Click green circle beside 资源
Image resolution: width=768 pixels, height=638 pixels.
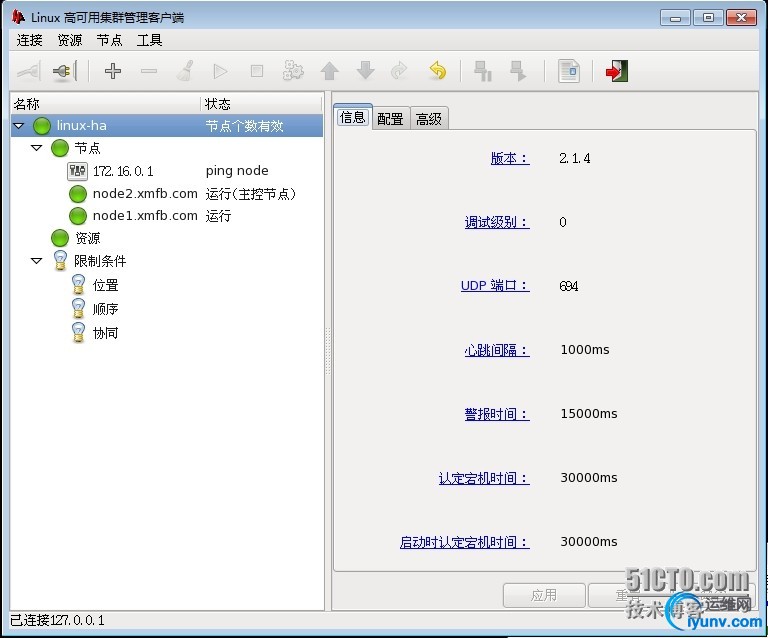pos(60,238)
